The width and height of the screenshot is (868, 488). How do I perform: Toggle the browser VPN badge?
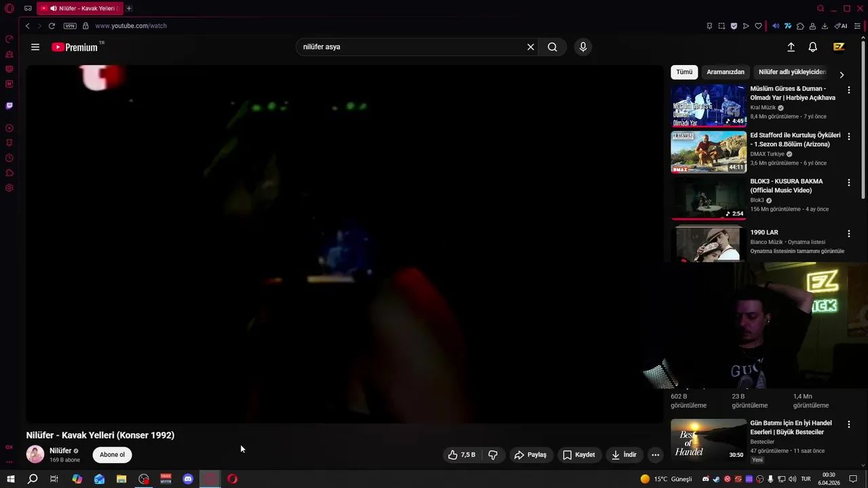click(70, 26)
